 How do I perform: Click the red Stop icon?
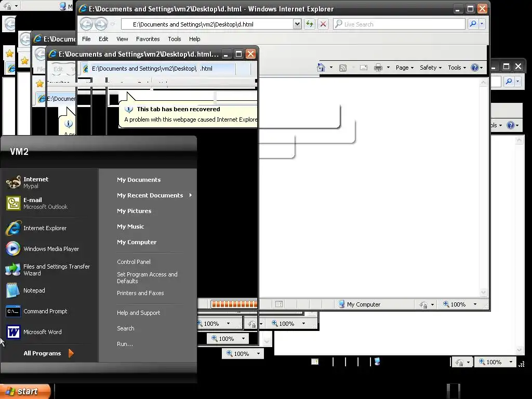(x=323, y=24)
